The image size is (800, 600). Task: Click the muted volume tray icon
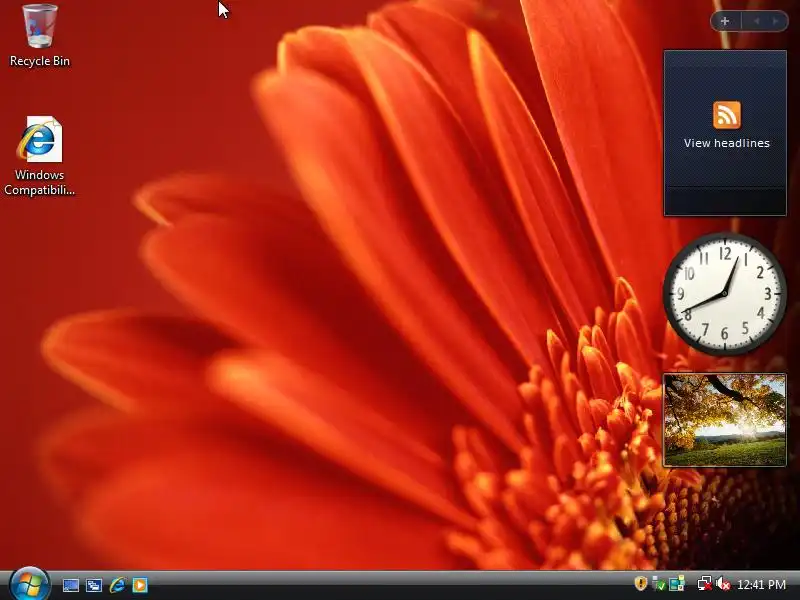point(723,584)
